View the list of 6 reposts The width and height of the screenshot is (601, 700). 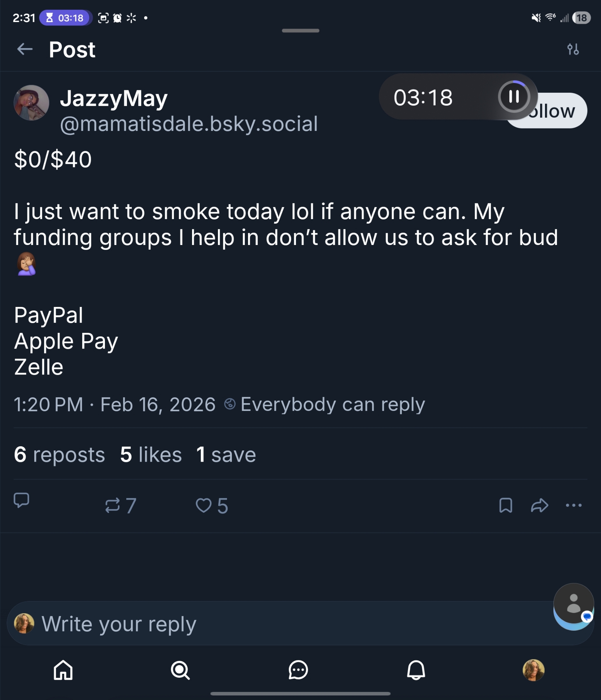pyautogui.click(x=59, y=455)
